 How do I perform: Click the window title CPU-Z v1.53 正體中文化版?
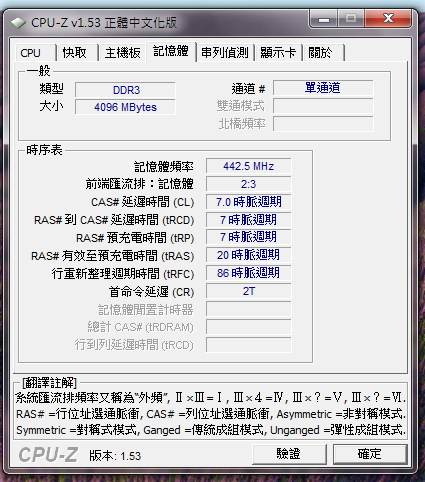(x=104, y=23)
